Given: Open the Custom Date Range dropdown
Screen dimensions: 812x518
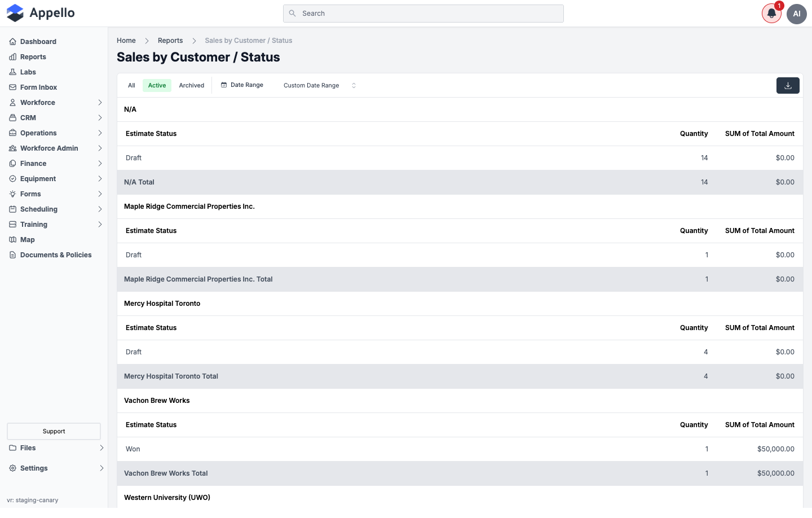Looking at the screenshot, I should 320,86.
